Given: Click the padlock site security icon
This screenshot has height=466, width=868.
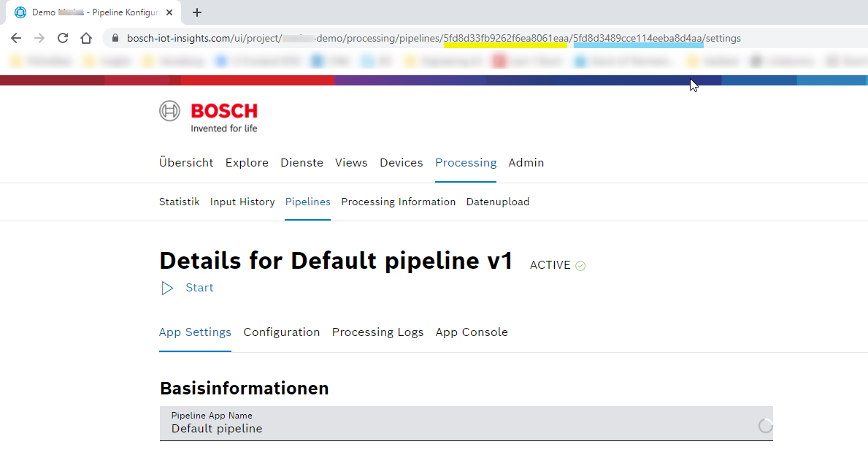Looking at the screenshot, I should 115,38.
